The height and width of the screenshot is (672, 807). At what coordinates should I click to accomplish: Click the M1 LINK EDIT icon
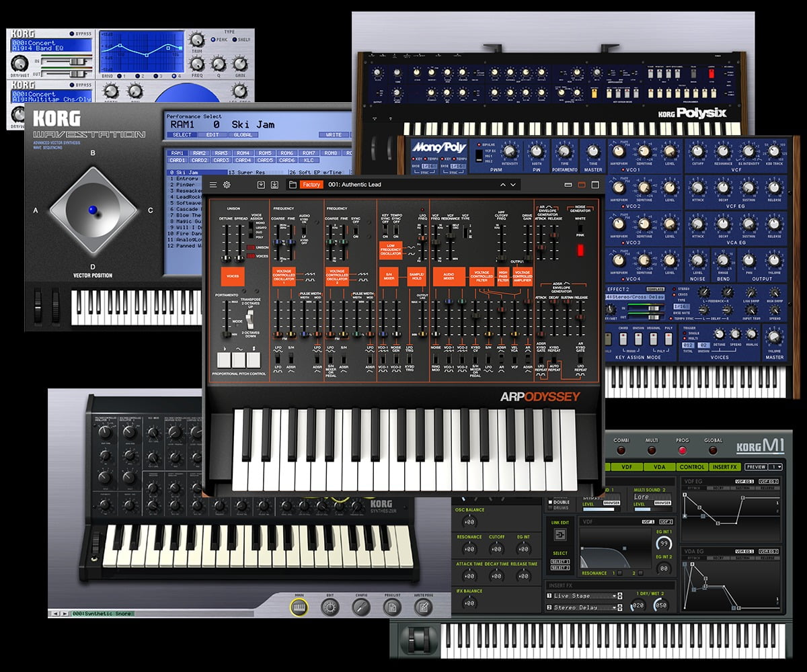(x=560, y=535)
